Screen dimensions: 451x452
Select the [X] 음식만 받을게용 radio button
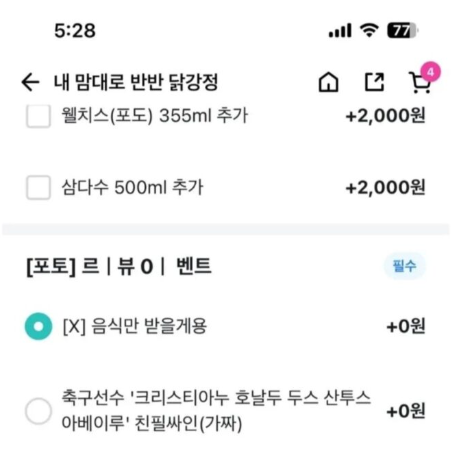pyautogui.click(x=38, y=326)
